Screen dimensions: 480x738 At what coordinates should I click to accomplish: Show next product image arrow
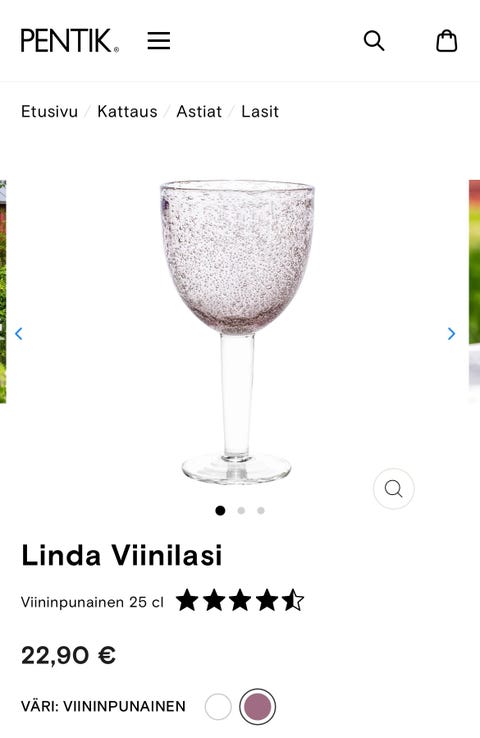[451, 334]
